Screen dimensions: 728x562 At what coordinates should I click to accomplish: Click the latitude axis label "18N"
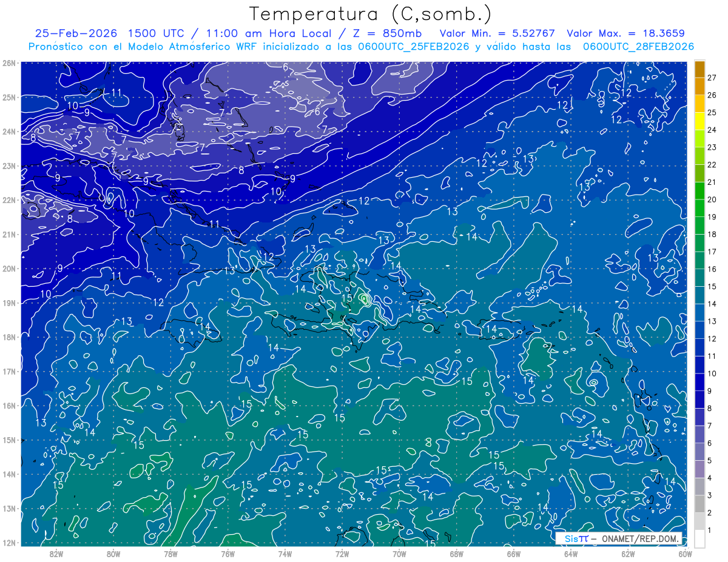click(8, 337)
